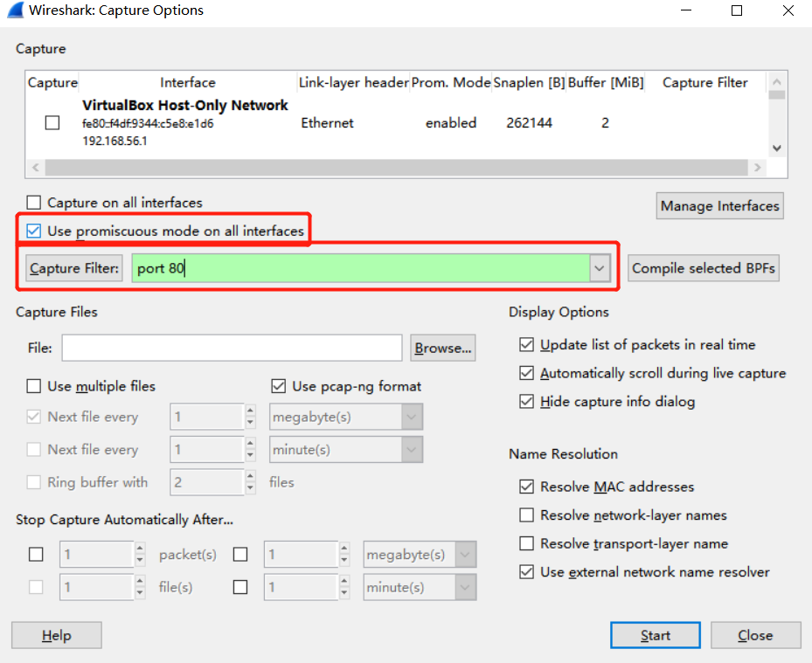
Task: Click Manage Interfaces button
Action: 720,206
